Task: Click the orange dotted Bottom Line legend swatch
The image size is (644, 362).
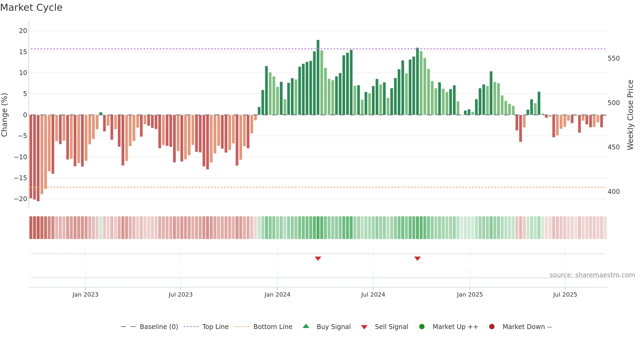Action: point(242,327)
